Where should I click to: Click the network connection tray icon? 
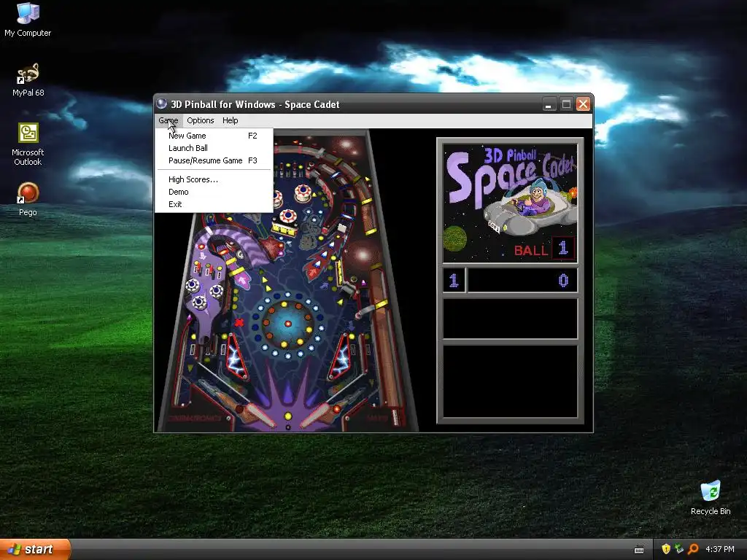[x=679, y=549]
